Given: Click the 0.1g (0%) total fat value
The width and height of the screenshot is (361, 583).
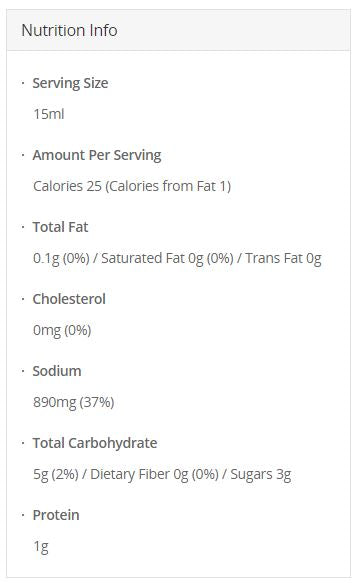Looking at the screenshot, I should pos(61,258).
